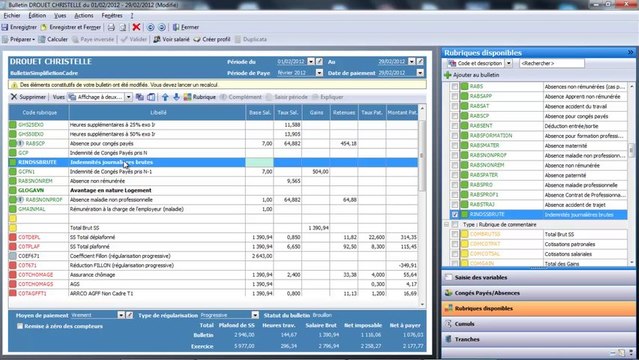This screenshot has width=639, height=360.
Task: Check the COMBRUTSS checkbox
Action: coord(455,234)
